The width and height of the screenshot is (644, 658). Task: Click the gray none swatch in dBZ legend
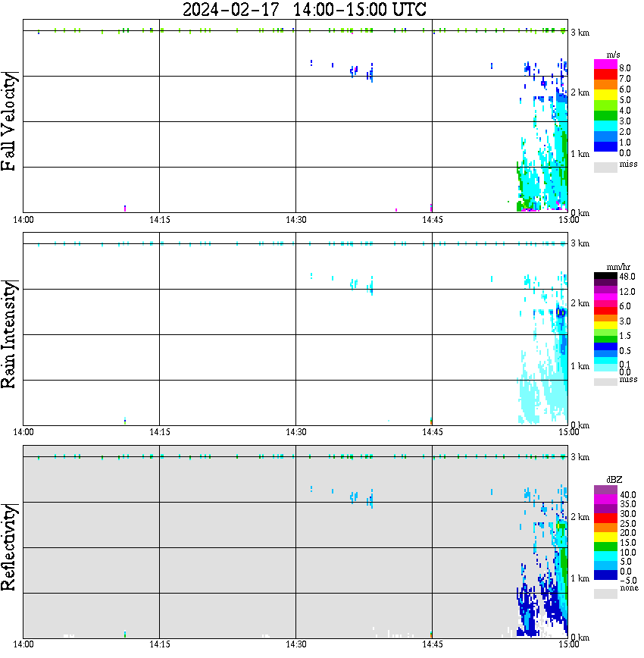(x=605, y=594)
